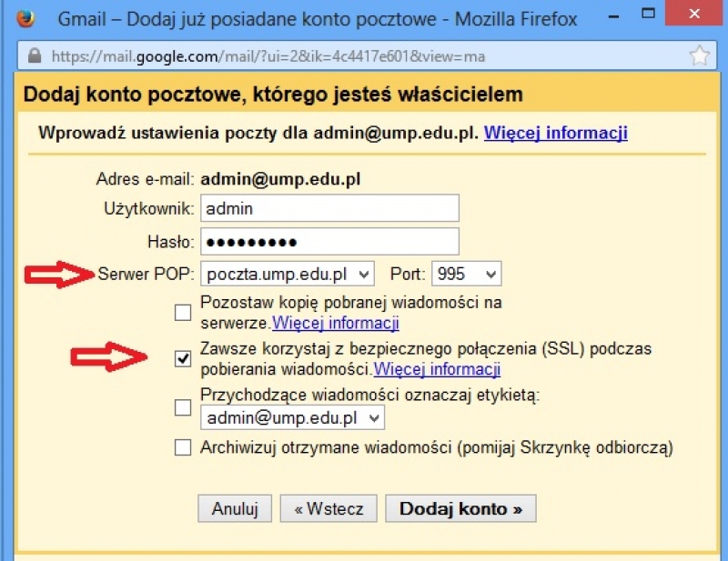Expand the Port 995 dropdown
Viewport: 728px width, 561px height.
coord(467,274)
